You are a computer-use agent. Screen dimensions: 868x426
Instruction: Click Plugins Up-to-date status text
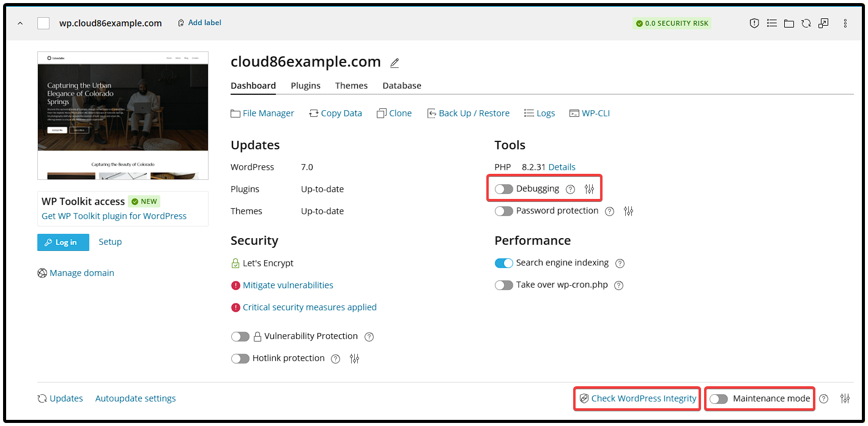coord(322,189)
